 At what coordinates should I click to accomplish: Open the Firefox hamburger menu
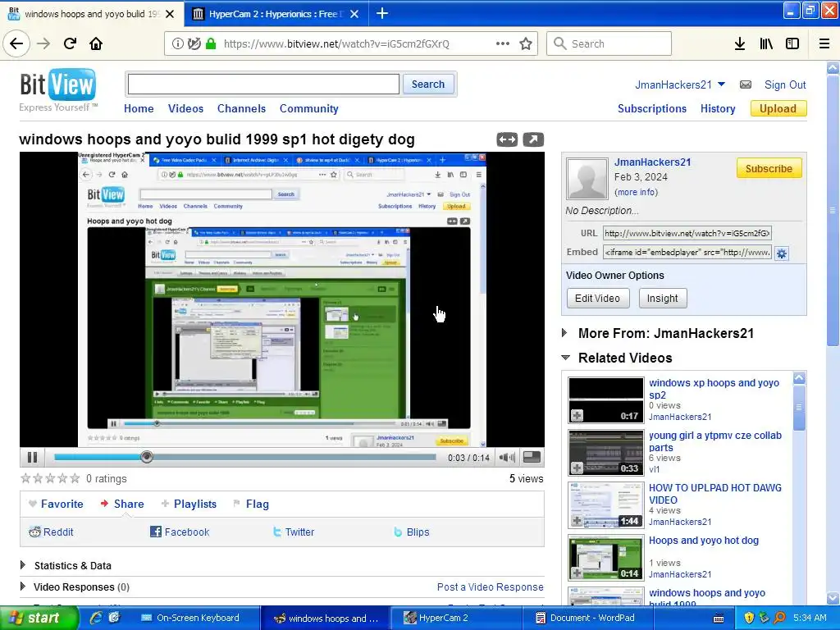click(x=824, y=44)
